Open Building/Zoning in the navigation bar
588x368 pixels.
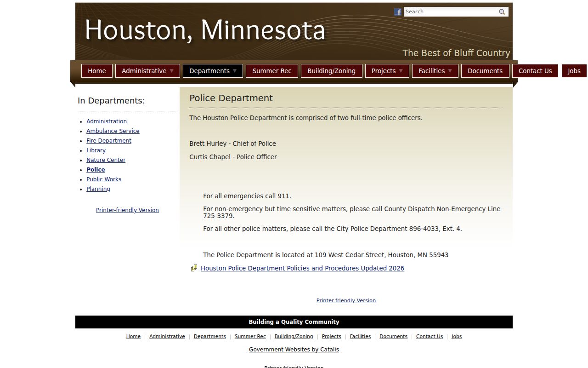coord(332,71)
